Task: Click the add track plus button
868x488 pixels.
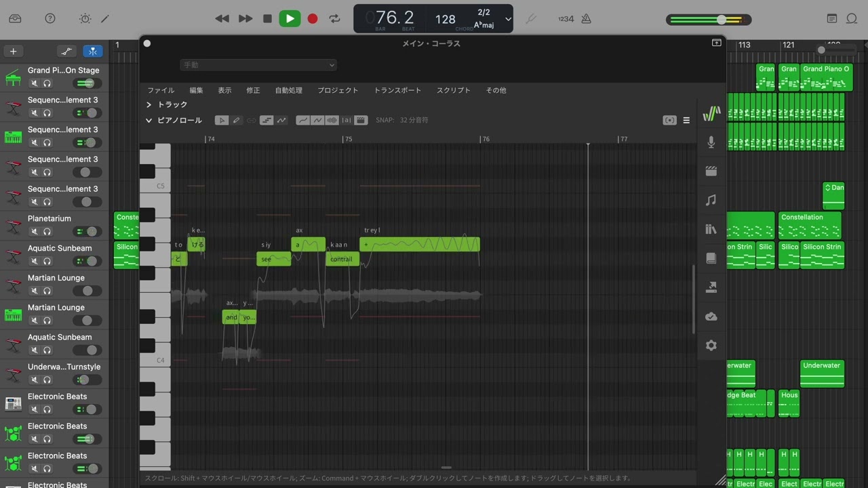Action: tap(13, 52)
